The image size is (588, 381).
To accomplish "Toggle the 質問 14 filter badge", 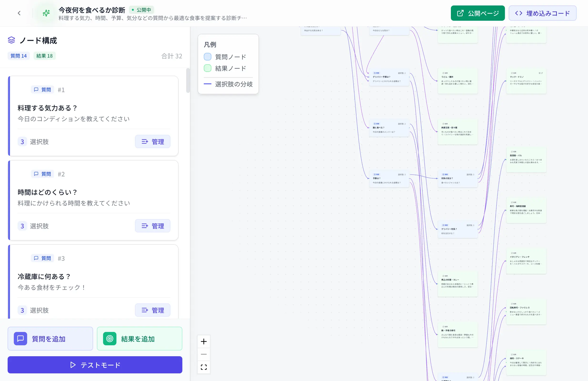I will pyautogui.click(x=19, y=55).
